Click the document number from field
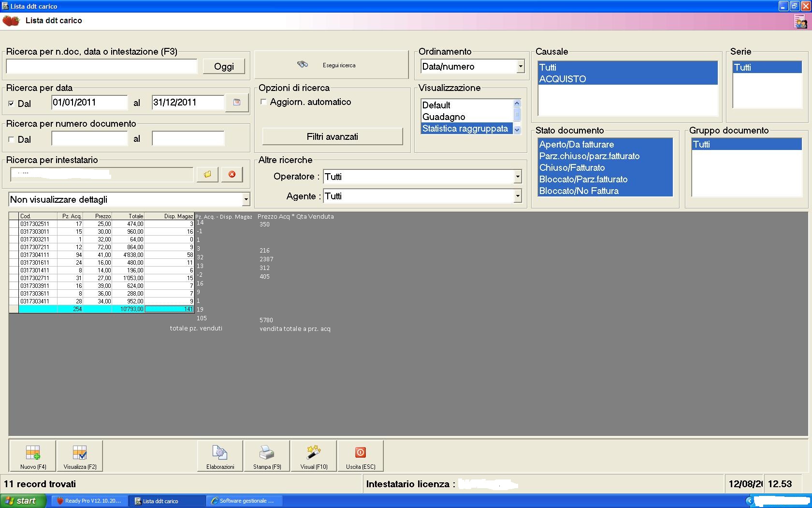Viewport: 812px width, 508px height. 89,138
